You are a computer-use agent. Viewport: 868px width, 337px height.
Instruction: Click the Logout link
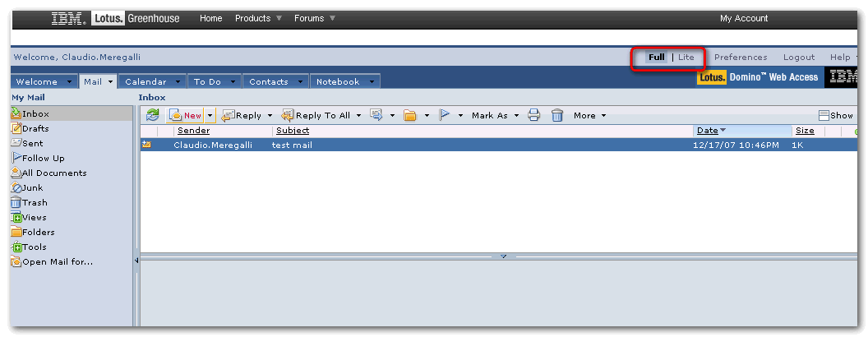[799, 57]
